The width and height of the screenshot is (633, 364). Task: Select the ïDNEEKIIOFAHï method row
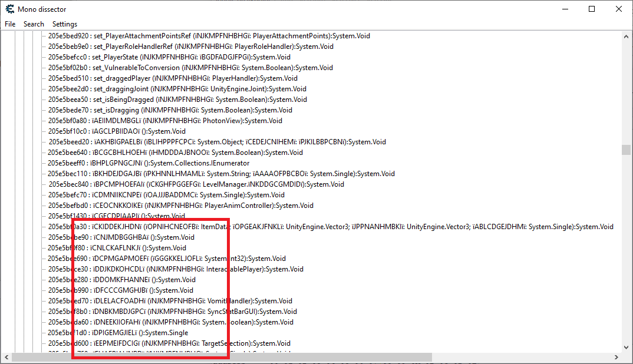point(171,322)
